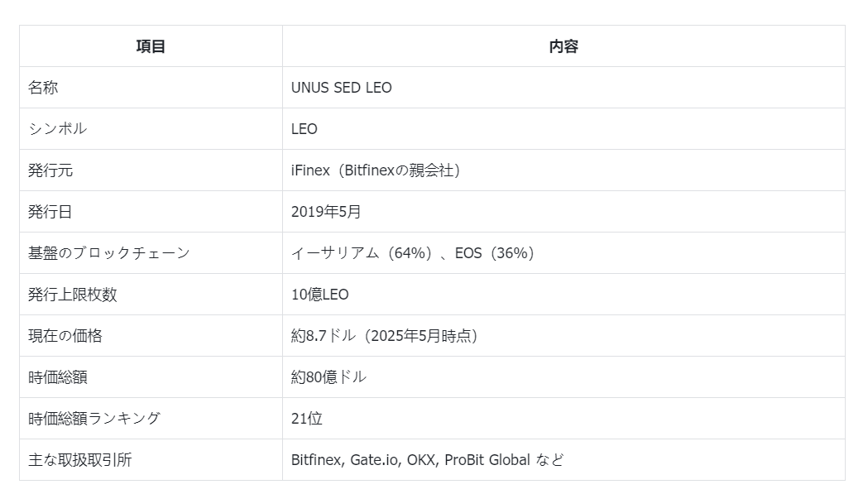Select the 基盤のブロックチェーン label
This screenshot has width=868, height=494.
[109, 253]
